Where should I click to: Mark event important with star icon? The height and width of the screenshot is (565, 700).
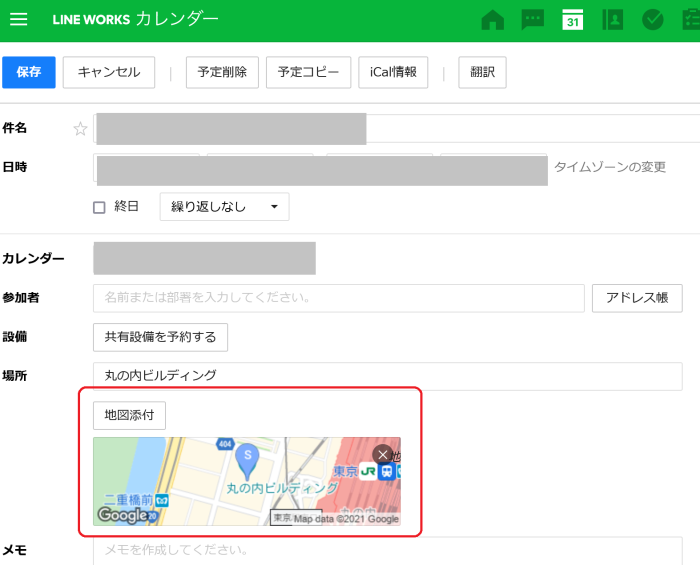pos(80,129)
